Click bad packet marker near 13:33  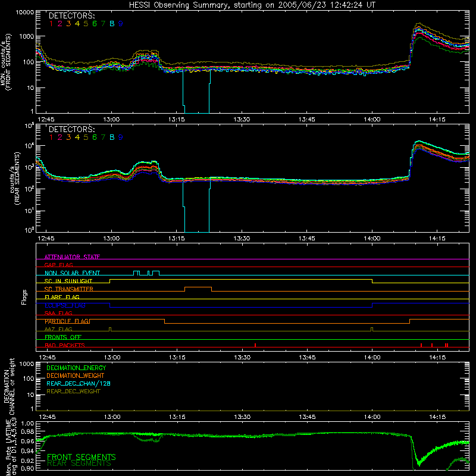(x=255, y=345)
